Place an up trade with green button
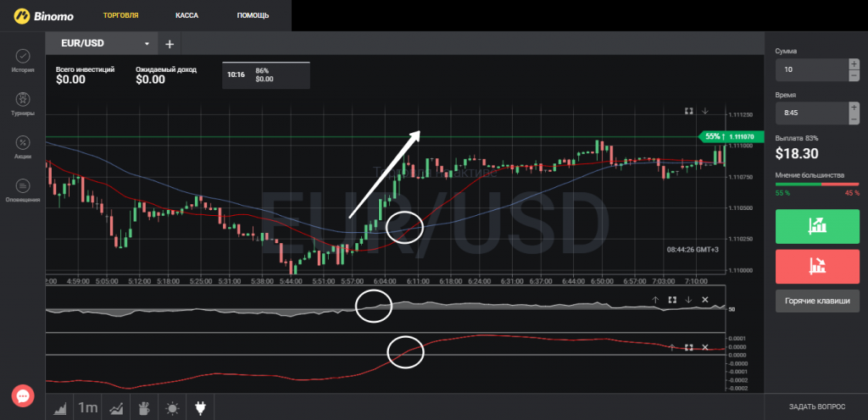The height and width of the screenshot is (420, 868). point(817,227)
